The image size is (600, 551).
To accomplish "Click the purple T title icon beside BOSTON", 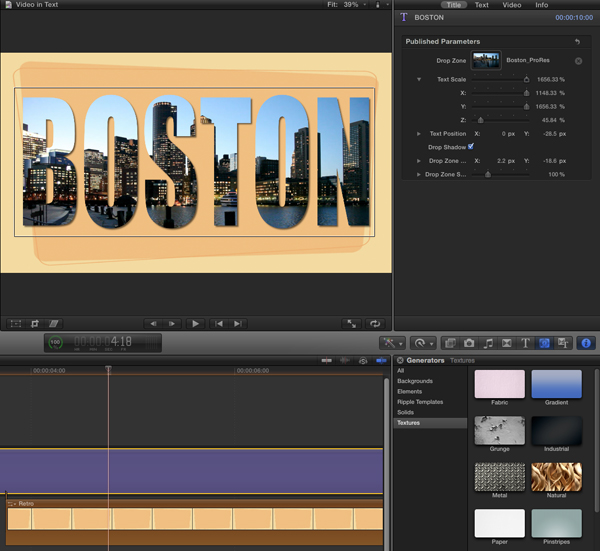I will click(x=404, y=17).
